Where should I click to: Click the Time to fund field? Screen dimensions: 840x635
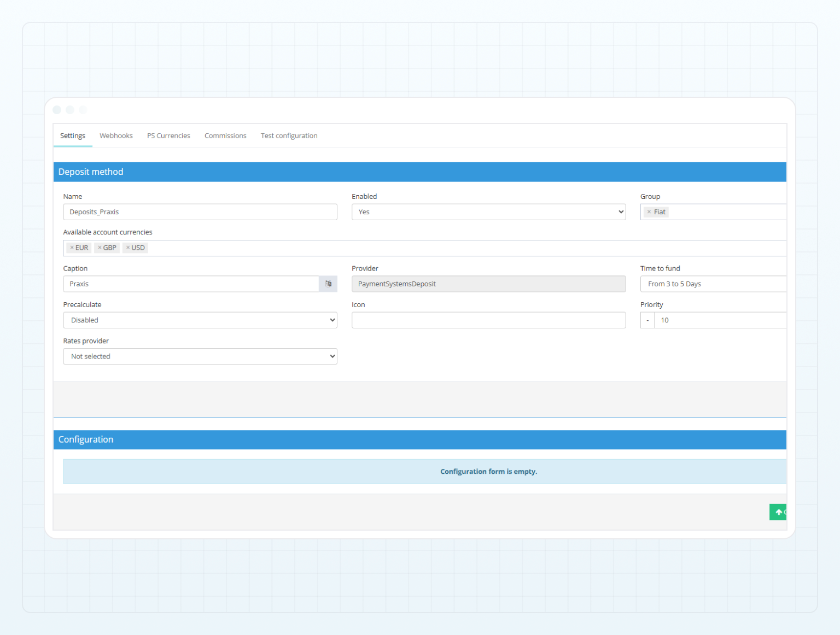pos(713,284)
